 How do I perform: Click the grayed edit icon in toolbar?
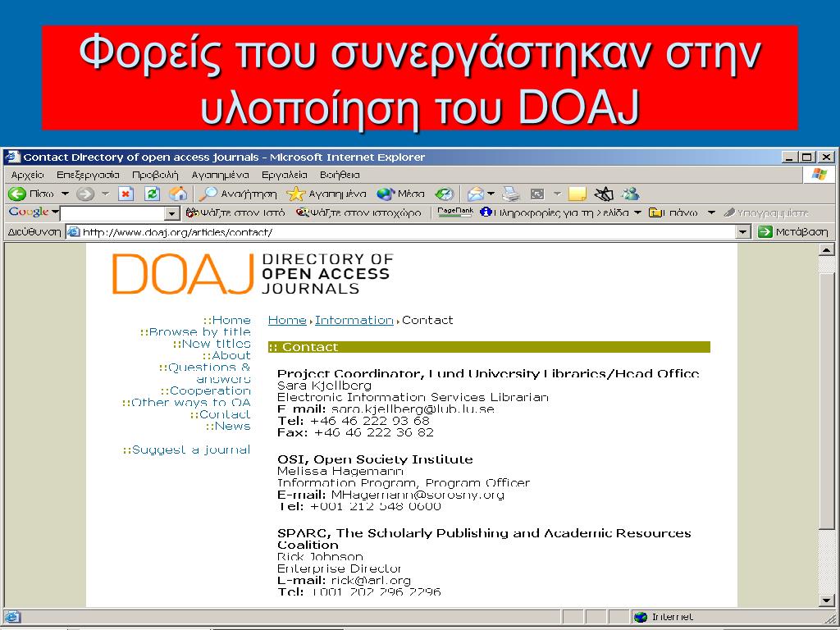coord(537,194)
